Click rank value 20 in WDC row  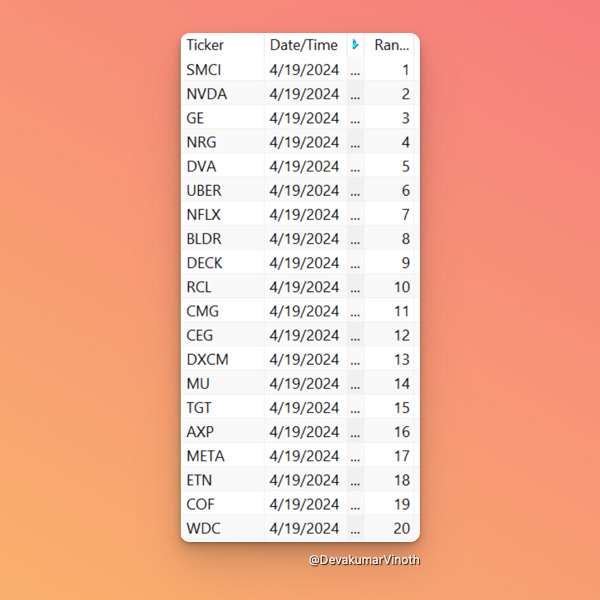click(x=389, y=528)
